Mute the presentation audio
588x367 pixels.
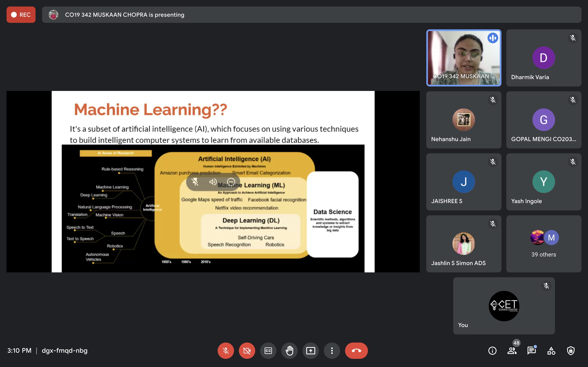213,182
